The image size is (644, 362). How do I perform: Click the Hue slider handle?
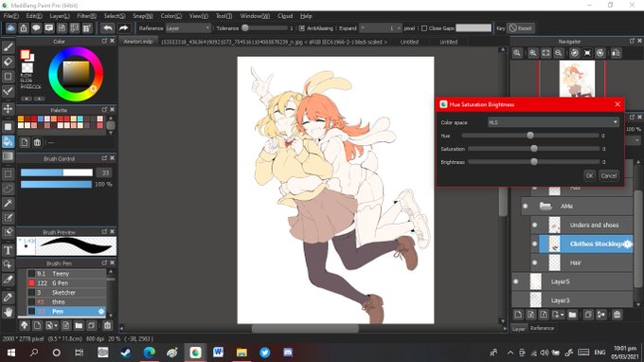pyautogui.click(x=530, y=136)
